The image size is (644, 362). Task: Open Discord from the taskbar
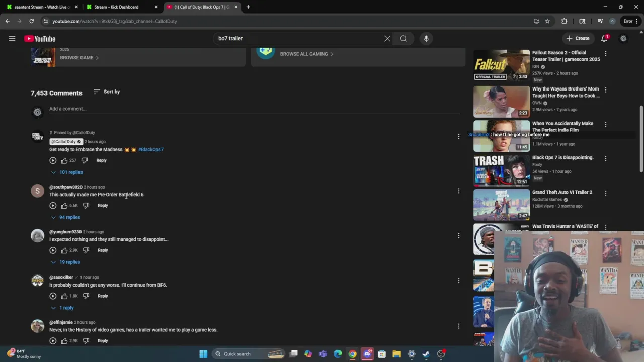coord(367,354)
